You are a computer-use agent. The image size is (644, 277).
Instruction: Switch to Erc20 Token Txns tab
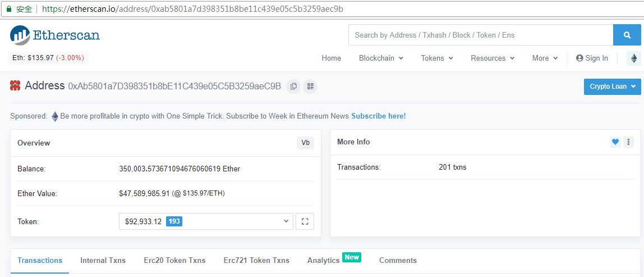click(x=174, y=261)
